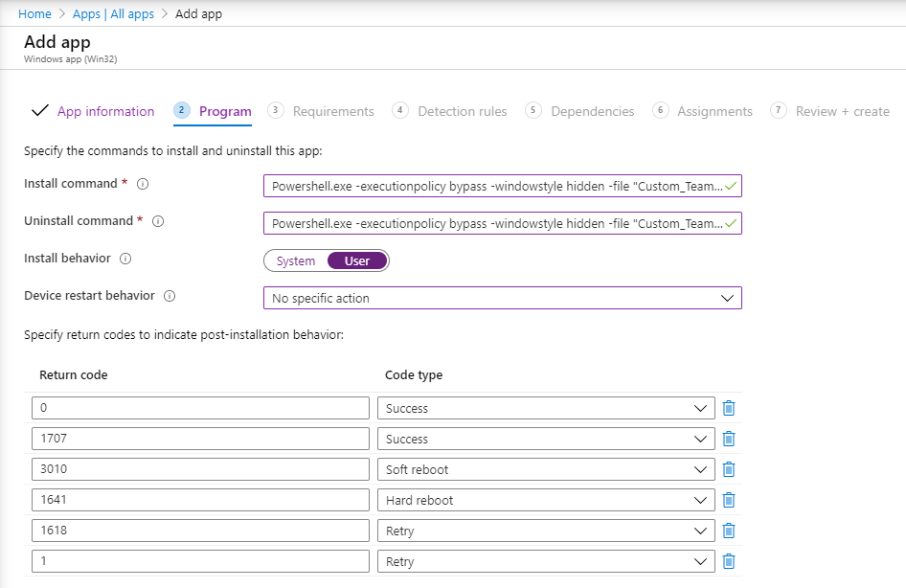The width and height of the screenshot is (906, 588).
Task: Click info icon beside Install command
Action: [144, 184]
